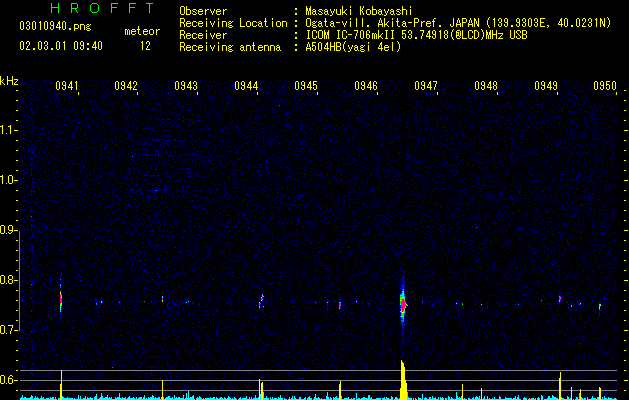Click the date stamp 02.03.01 09:40

pyautogui.click(x=61, y=46)
